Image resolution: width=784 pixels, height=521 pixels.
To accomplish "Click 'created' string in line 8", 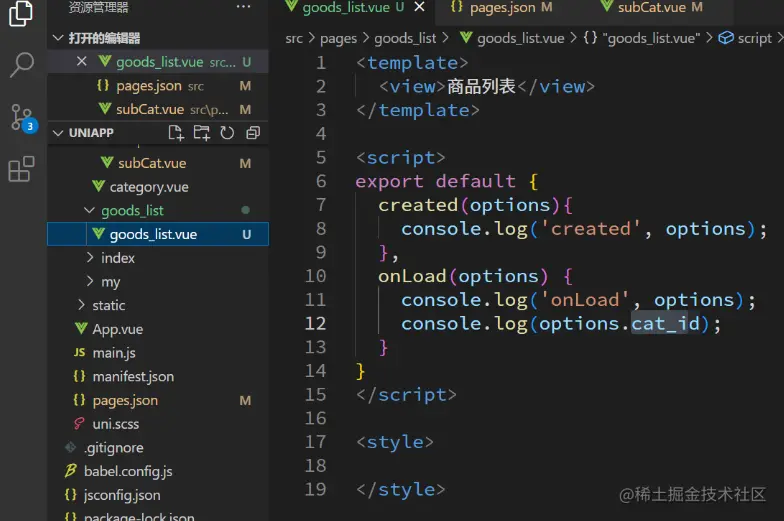I will click(x=590, y=228).
